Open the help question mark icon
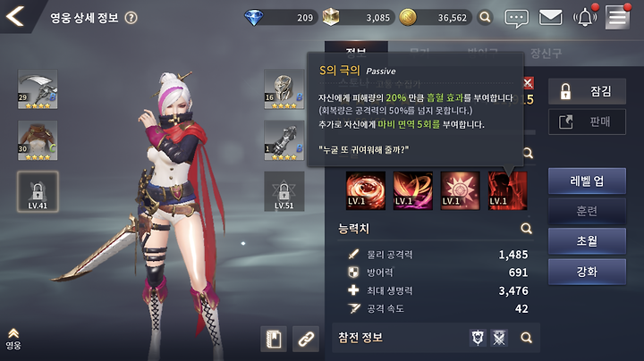 pyautogui.click(x=131, y=18)
